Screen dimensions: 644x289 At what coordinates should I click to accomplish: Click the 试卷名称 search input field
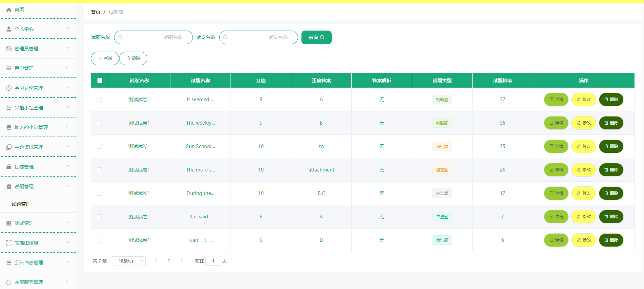(259, 37)
